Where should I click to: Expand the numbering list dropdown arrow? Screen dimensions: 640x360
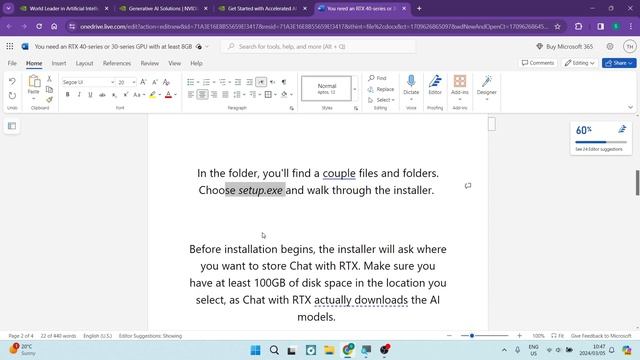tap(214, 82)
